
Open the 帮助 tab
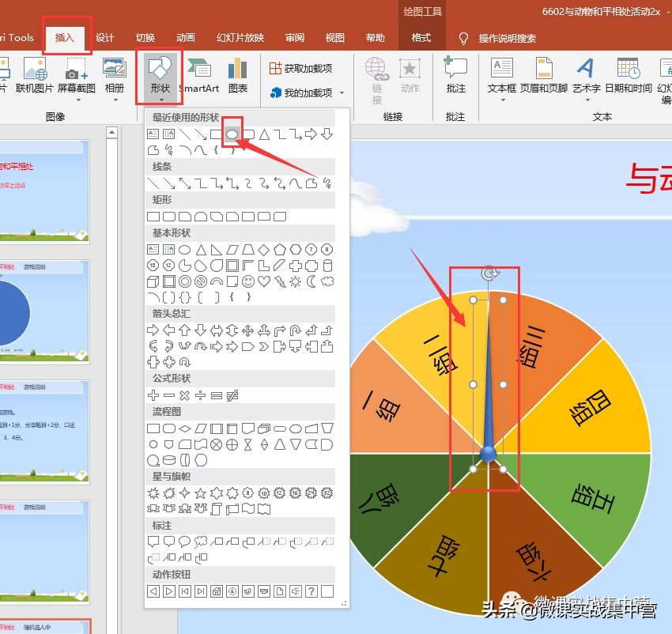375,38
